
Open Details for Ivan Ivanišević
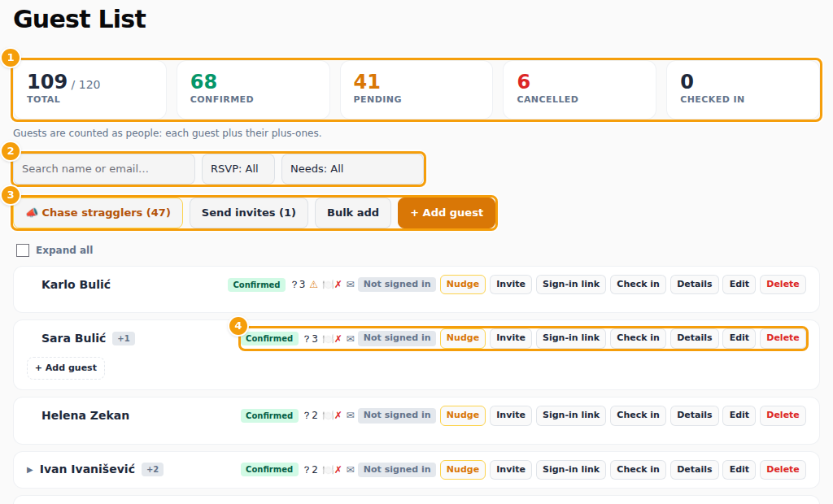(695, 470)
